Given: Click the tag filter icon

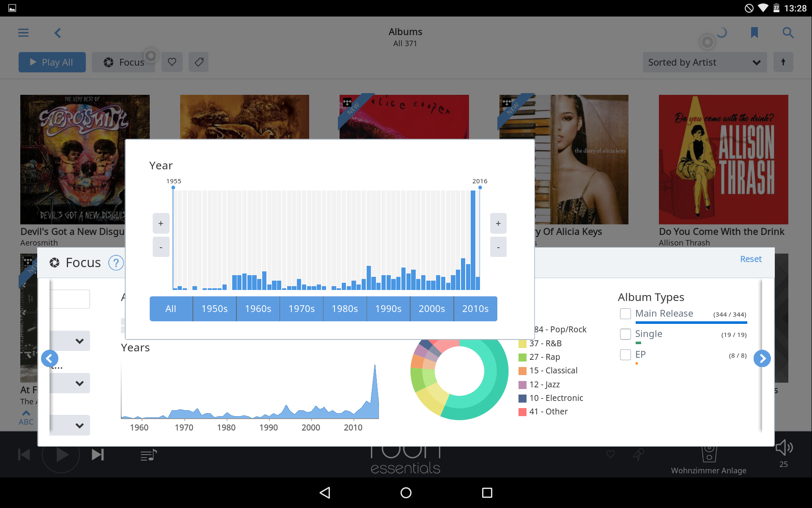Looking at the screenshot, I should click(199, 62).
